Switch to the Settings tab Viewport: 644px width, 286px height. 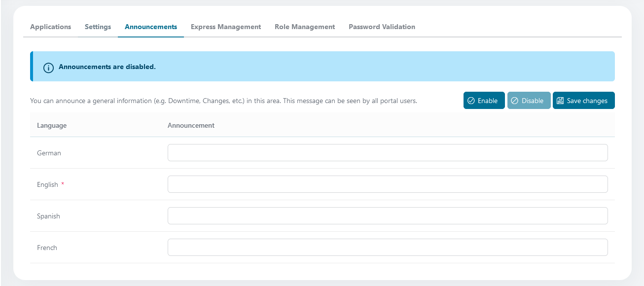point(98,27)
